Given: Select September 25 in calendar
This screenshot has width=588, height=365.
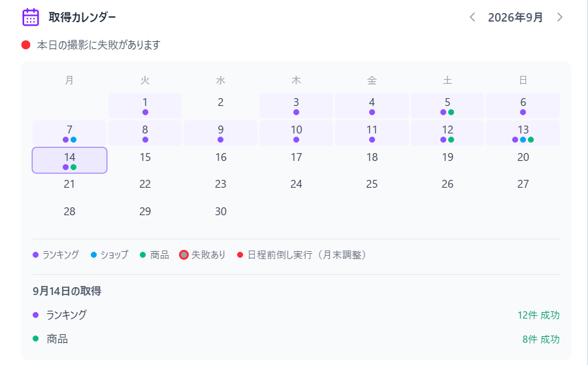Looking at the screenshot, I should pyautogui.click(x=372, y=187).
